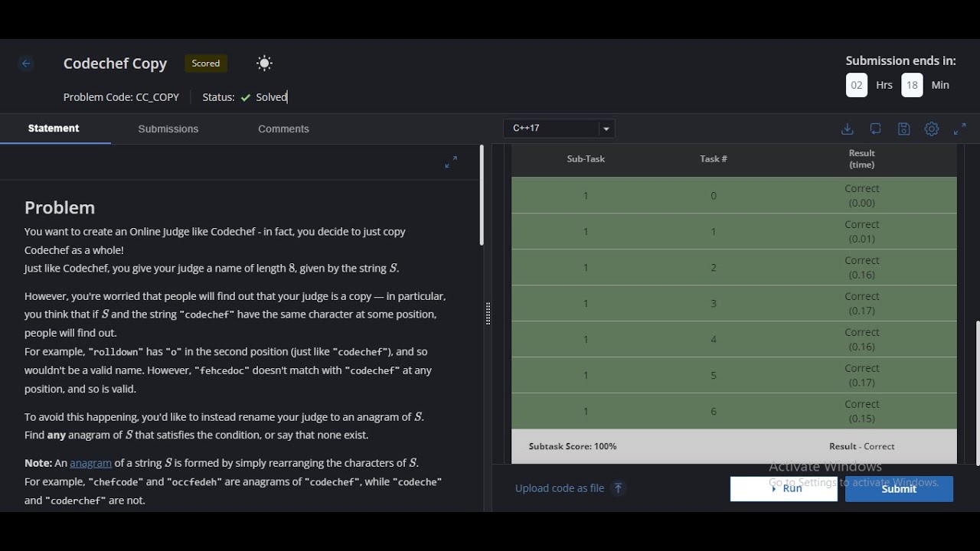Click the anagram link
The image size is (980, 551).
coord(90,463)
